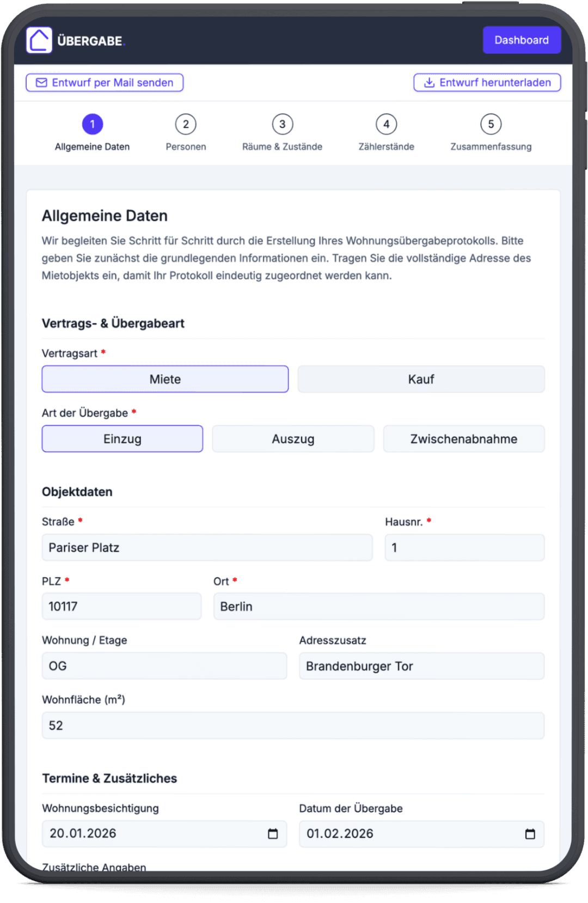The image size is (588, 903).
Task: Select Auszug as Art der Übergabe
Action: (293, 438)
